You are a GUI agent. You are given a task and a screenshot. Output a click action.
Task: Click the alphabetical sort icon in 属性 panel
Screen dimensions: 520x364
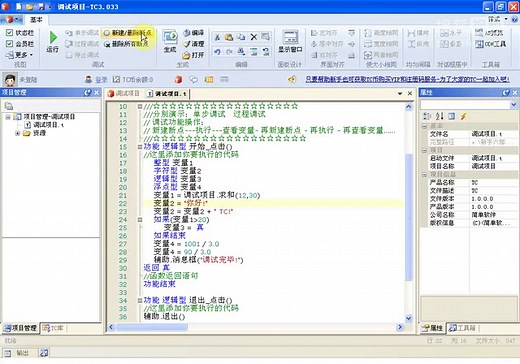439,116
